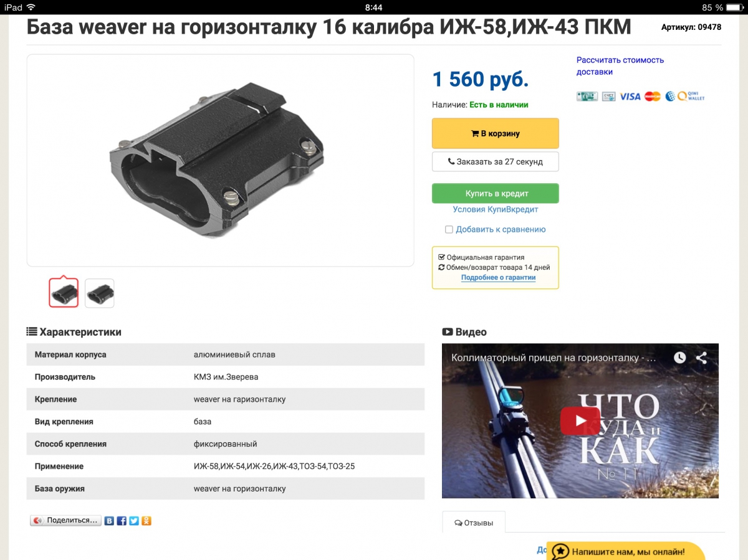Click the Facebook share icon
The image size is (748, 560).
(122, 521)
